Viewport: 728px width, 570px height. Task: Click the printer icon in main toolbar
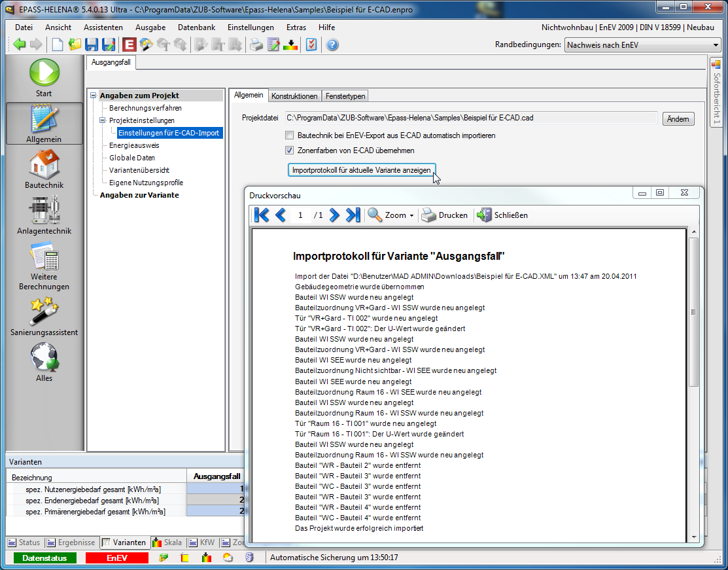click(x=256, y=45)
